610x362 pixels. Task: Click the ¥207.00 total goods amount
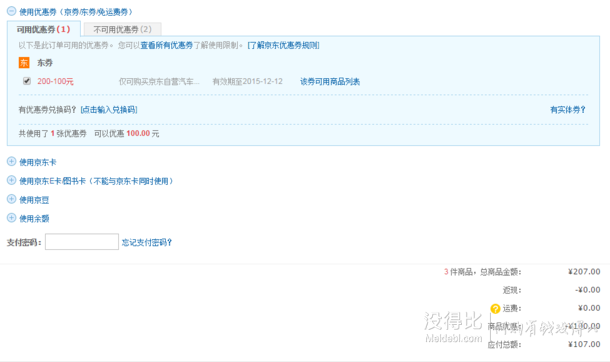click(x=584, y=271)
